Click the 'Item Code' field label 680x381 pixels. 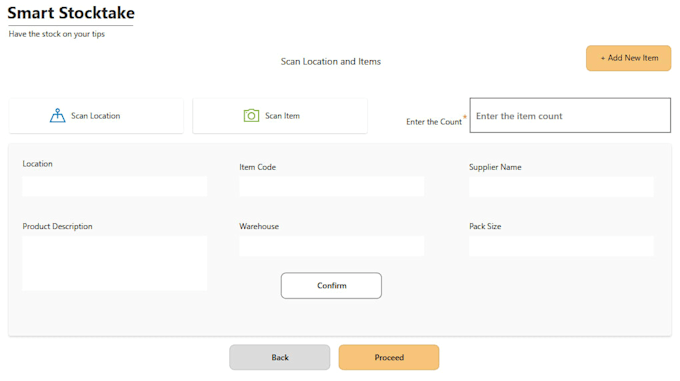pyautogui.click(x=258, y=167)
